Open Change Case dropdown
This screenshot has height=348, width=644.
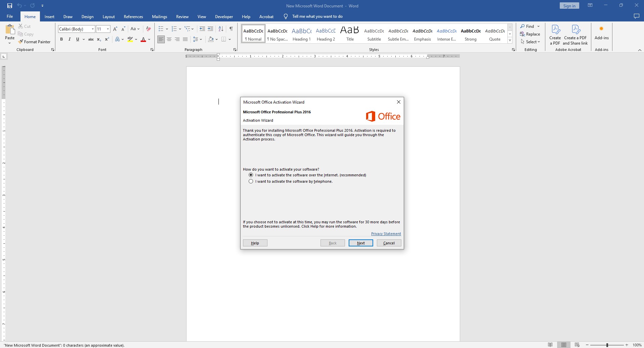pyautogui.click(x=135, y=29)
